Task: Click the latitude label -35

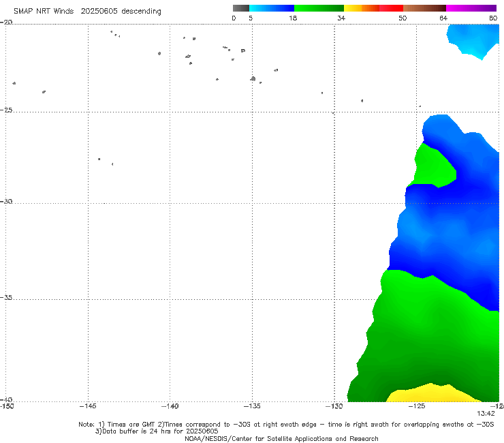Action: point(6,297)
